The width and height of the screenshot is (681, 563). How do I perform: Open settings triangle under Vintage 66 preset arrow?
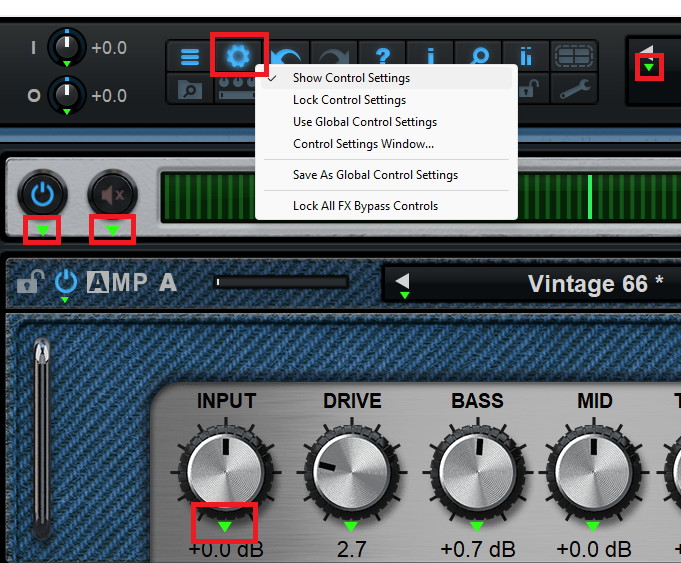(404, 295)
